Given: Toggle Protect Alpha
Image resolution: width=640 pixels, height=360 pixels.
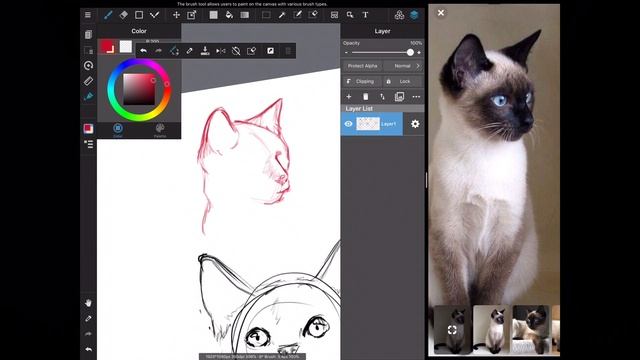Looking at the screenshot, I should pos(362,66).
